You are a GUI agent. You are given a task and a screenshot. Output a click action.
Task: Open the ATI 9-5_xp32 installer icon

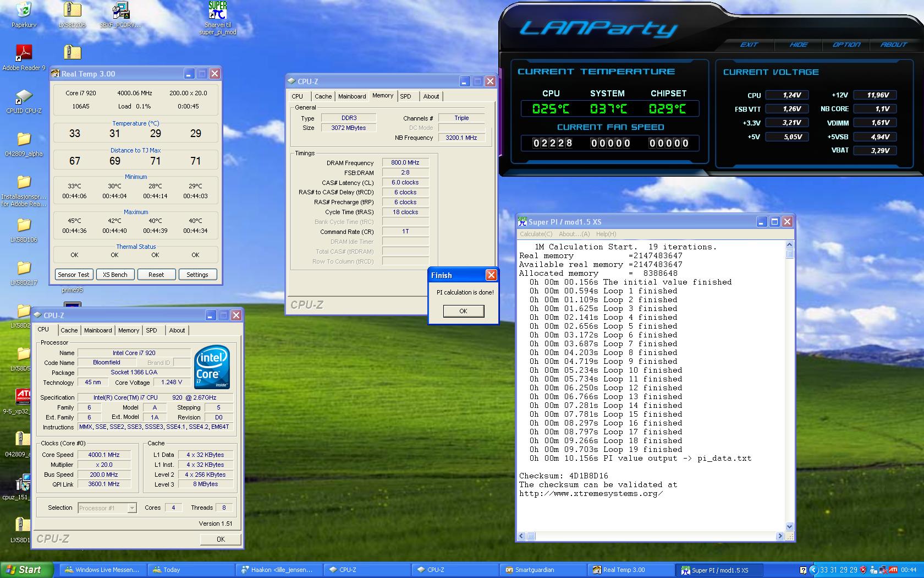pyautogui.click(x=23, y=396)
